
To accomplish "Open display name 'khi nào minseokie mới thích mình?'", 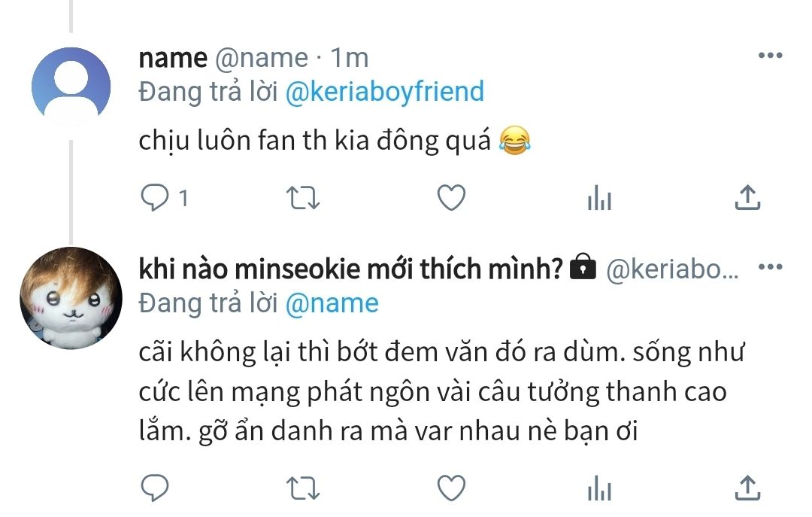I will (352, 269).
